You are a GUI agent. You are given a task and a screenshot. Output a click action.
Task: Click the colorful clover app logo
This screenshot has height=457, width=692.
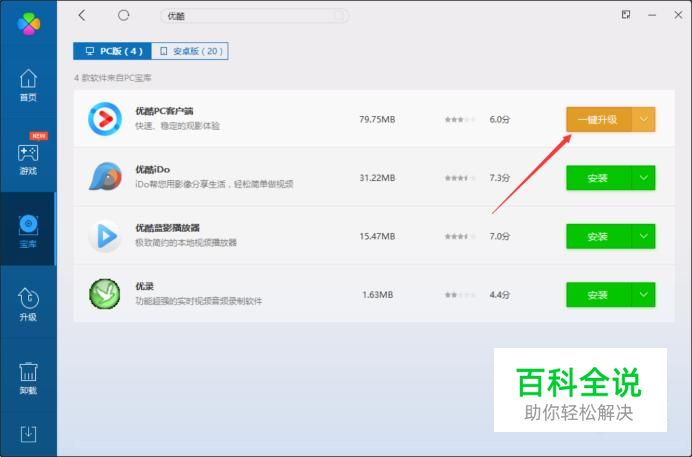[29, 24]
